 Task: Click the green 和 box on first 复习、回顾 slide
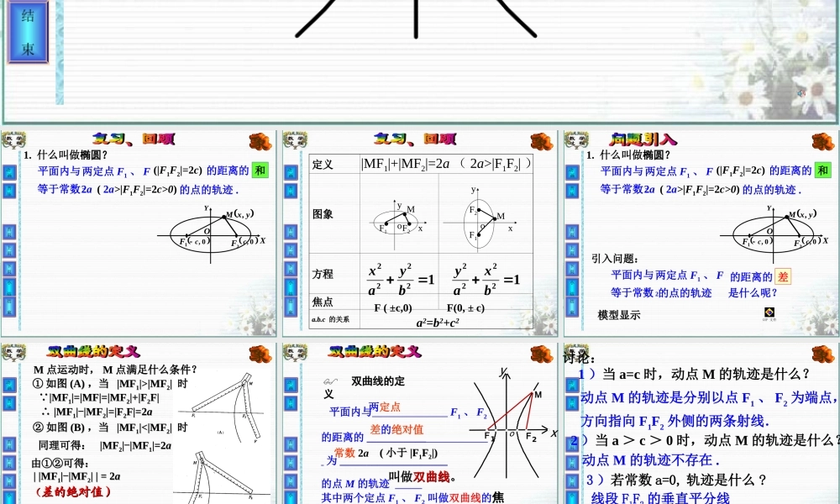click(260, 171)
